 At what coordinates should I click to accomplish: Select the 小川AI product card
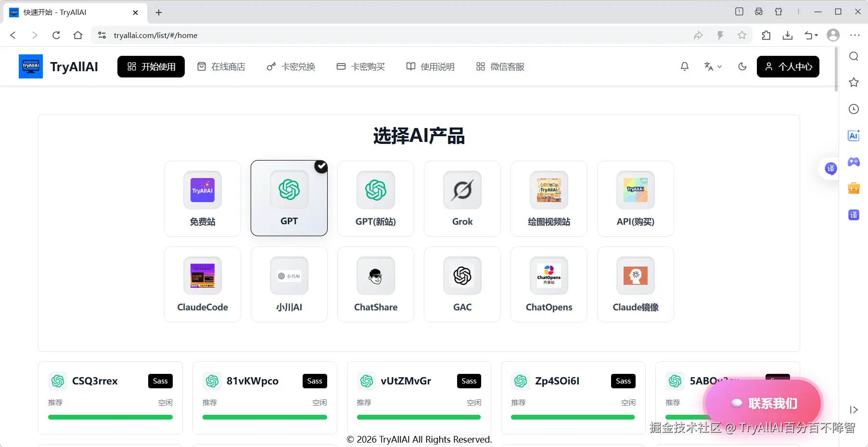pyautogui.click(x=289, y=284)
